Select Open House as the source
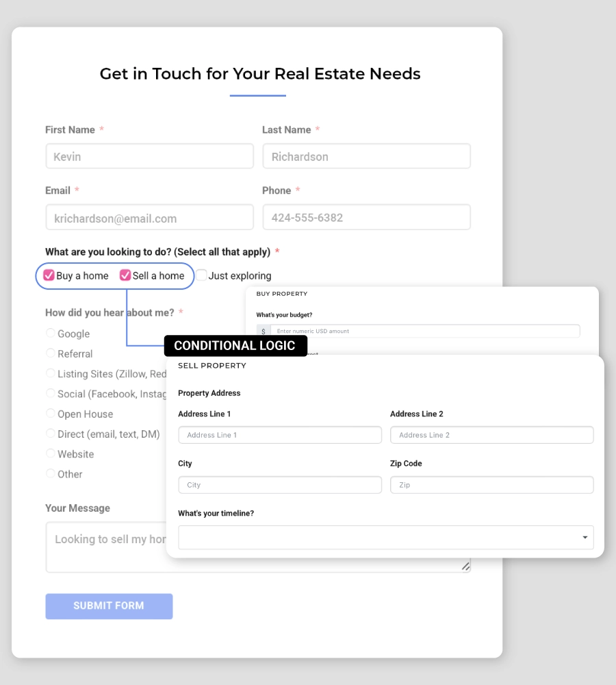The image size is (616, 685). pos(51,414)
